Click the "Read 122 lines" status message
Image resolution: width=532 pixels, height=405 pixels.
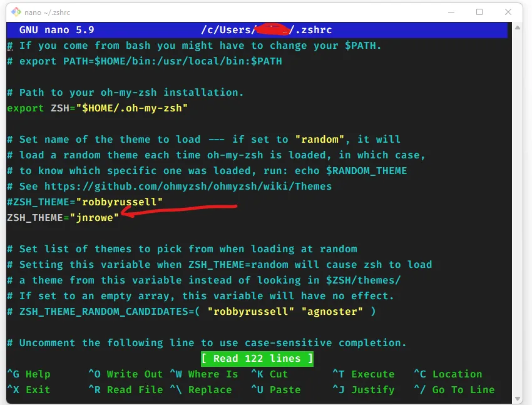point(257,359)
